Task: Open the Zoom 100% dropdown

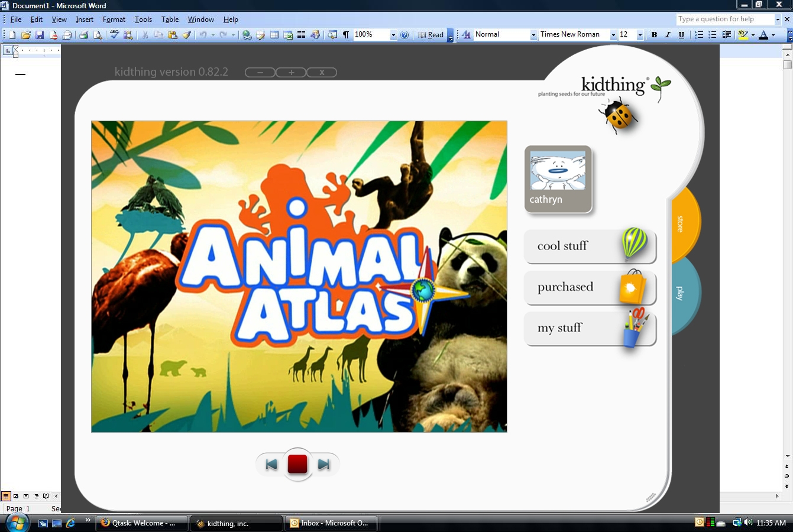Action: [393, 35]
